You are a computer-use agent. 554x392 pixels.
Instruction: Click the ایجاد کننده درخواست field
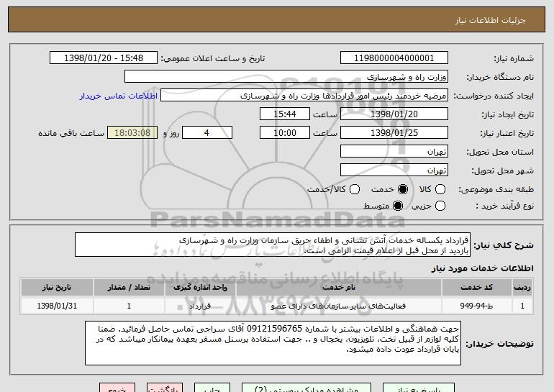(x=304, y=96)
